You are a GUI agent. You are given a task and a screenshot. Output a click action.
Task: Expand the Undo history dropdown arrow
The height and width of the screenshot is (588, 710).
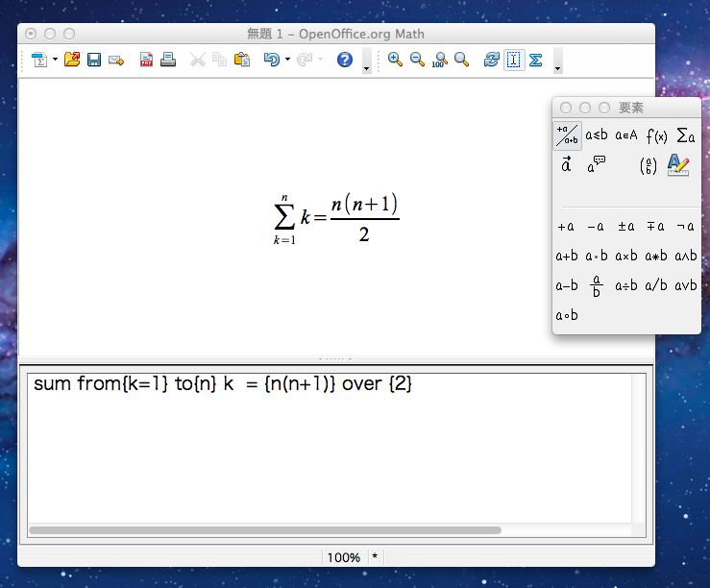(x=287, y=60)
